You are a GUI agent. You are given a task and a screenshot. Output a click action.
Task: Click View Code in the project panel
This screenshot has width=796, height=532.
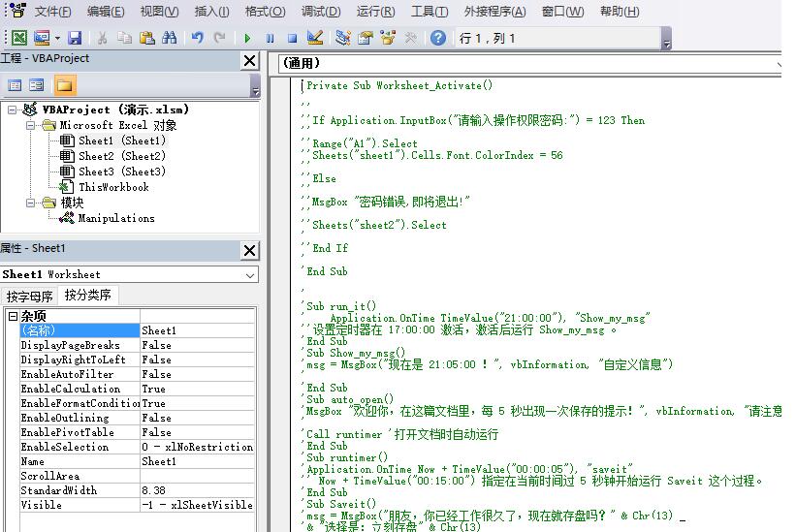click(x=16, y=85)
